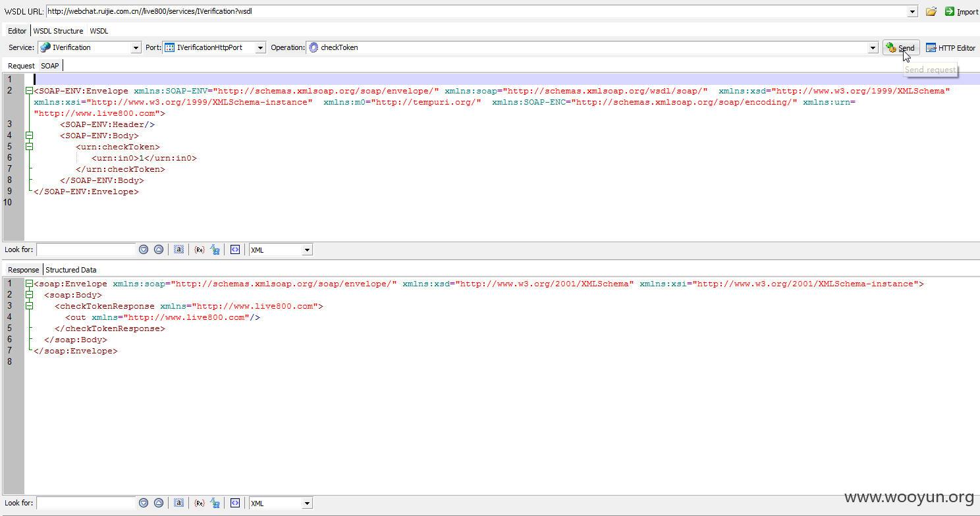Collapse the soap:Envelope node in response
This screenshot has width=980, height=516.
(29, 284)
